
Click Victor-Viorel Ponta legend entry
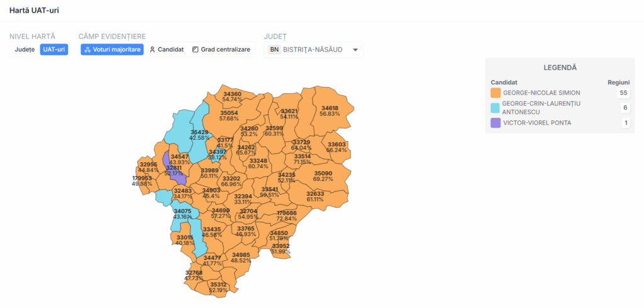click(x=537, y=123)
